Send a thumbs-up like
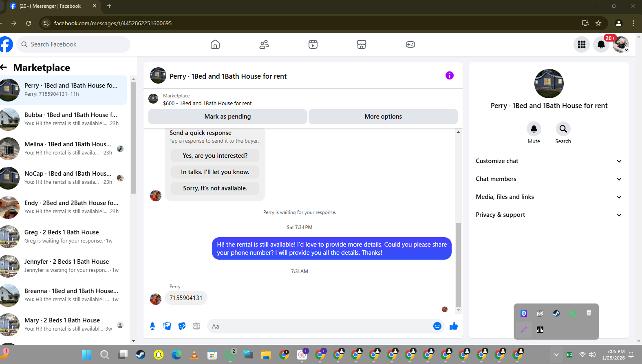 pyautogui.click(x=454, y=326)
